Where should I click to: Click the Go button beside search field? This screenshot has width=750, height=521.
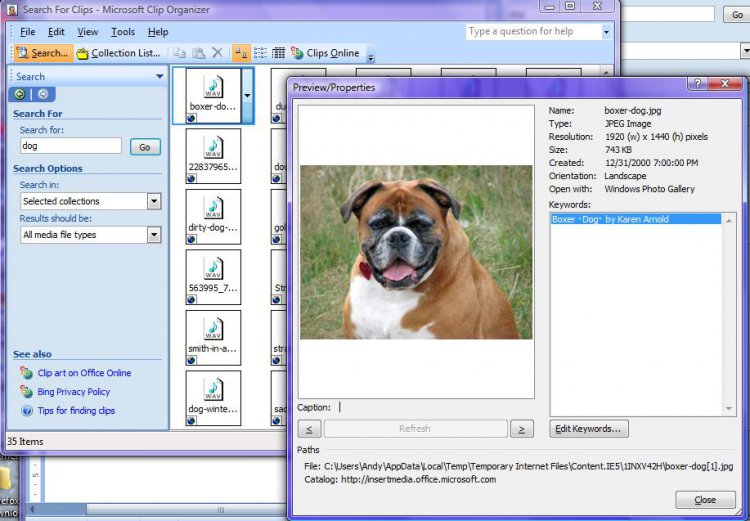point(145,147)
